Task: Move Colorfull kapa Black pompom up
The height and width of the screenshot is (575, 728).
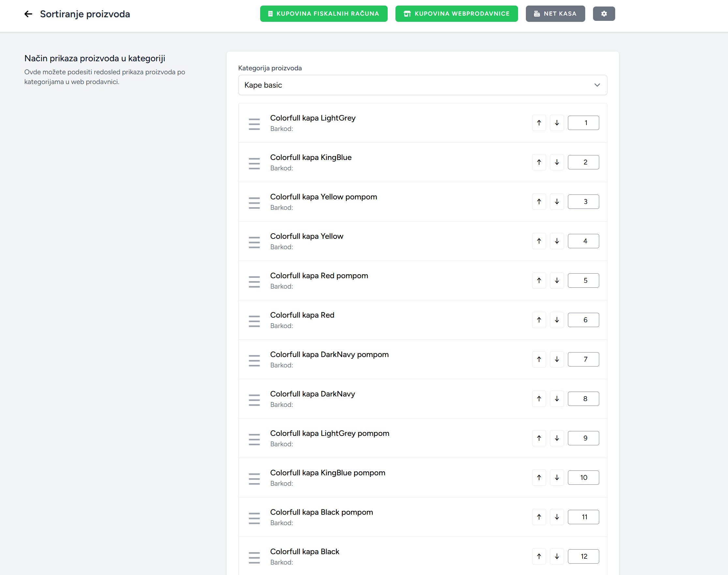Action: pyautogui.click(x=539, y=517)
